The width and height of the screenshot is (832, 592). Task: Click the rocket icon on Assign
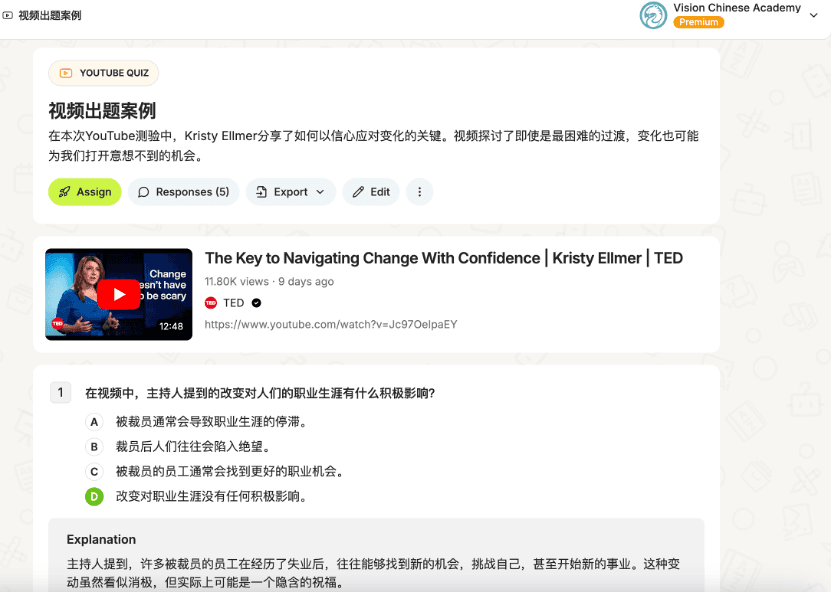64,192
